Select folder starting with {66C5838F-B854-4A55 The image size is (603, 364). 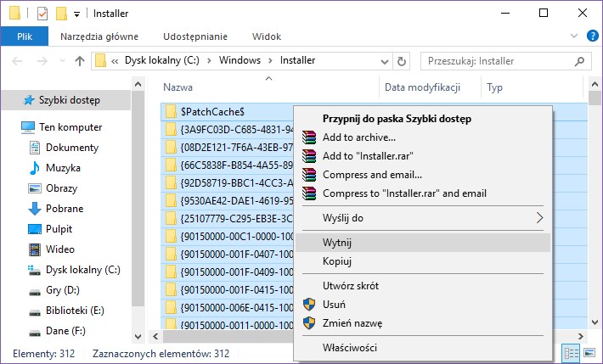coord(237,165)
